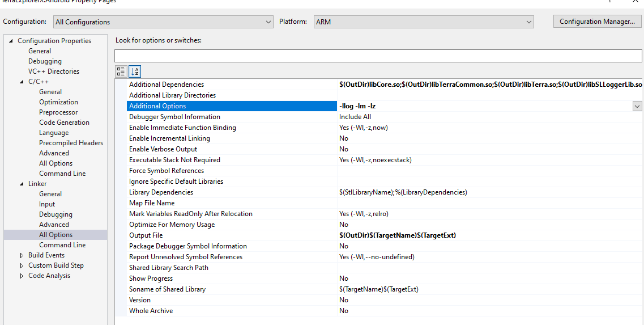The image size is (644, 325).
Task: Select Shared Library Search Path property
Action: pos(168,267)
